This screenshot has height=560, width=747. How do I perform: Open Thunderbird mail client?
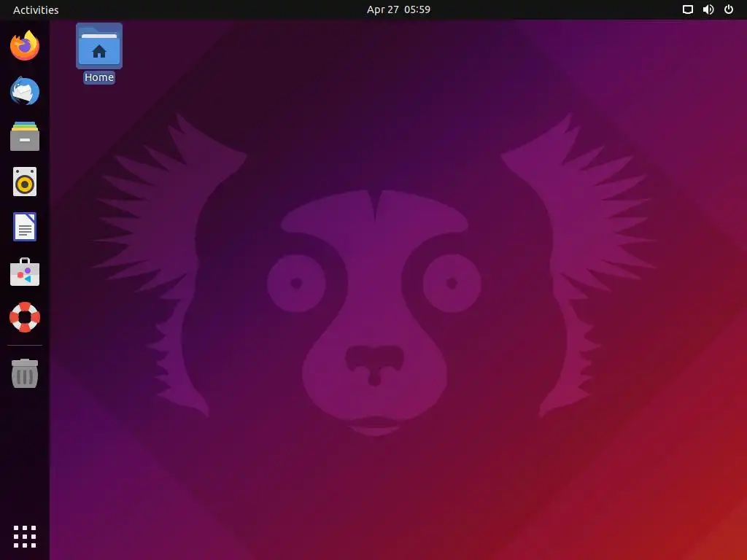(25, 91)
